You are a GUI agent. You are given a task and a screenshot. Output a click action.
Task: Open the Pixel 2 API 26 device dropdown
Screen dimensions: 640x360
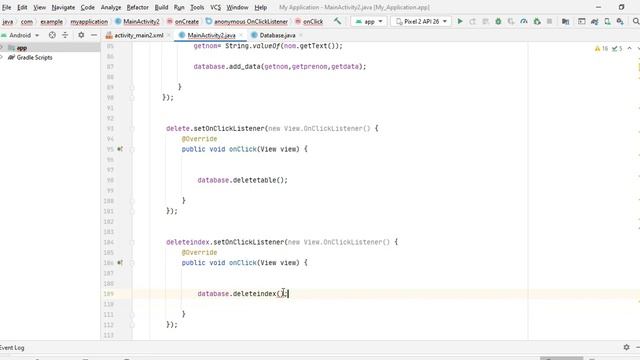(x=421, y=21)
